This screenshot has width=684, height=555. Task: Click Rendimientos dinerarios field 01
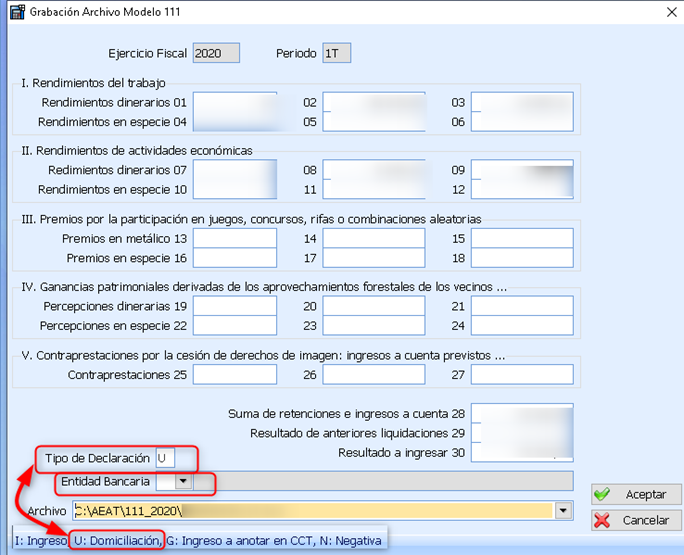point(235,102)
